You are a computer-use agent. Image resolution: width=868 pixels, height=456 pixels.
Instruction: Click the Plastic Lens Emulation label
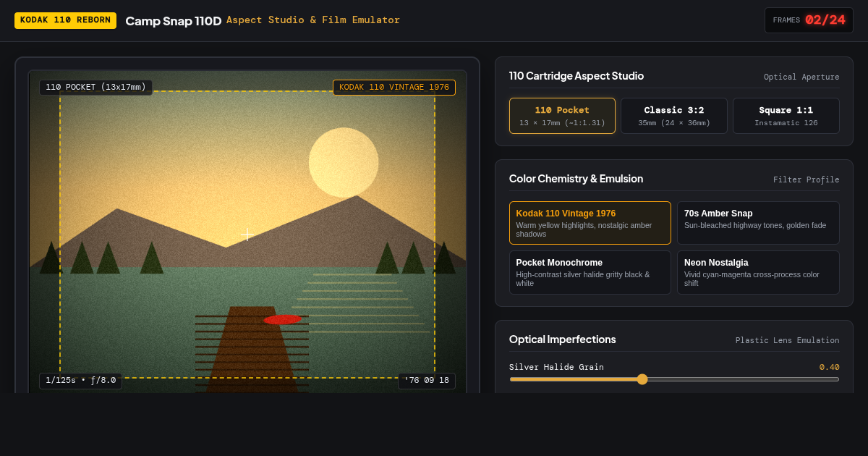coord(788,340)
